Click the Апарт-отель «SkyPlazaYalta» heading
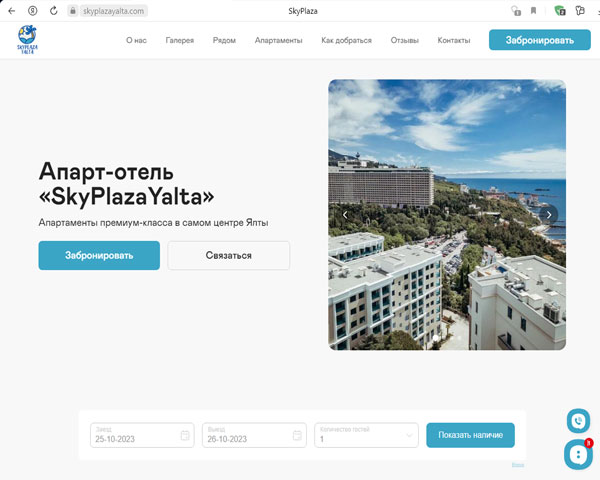This screenshot has width=600, height=480. 126,184
